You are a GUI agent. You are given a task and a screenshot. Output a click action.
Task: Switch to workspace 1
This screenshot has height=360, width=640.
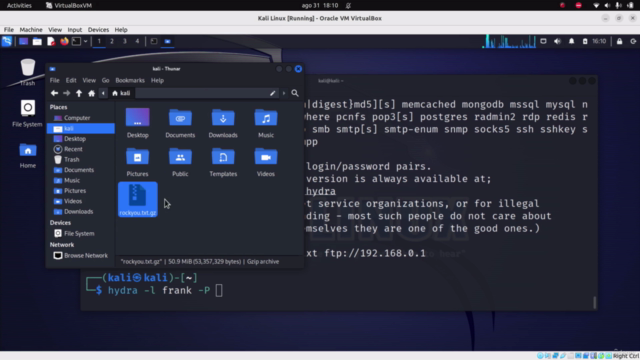pyautogui.click(x=99, y=41)
